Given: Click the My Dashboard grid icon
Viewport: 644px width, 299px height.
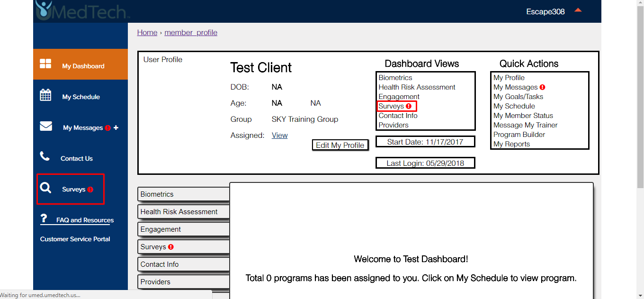Looking at the screenshot, I should coord(45,64).
